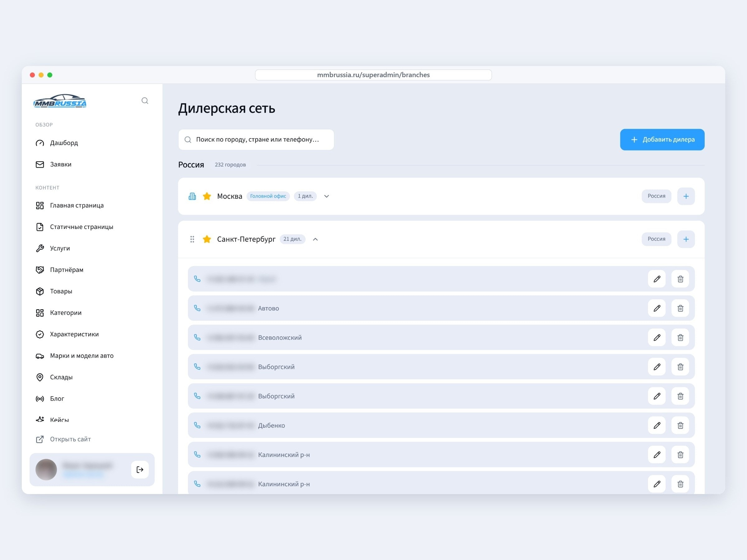This screenshot has width=747, height=560.
Task: Click the browser address bar URL
Action: click(373, 75)
